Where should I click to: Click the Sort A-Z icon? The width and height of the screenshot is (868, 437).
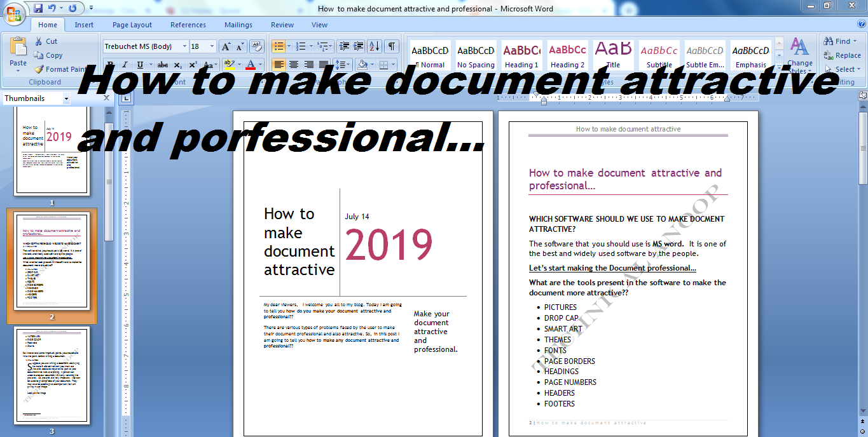tap(374, 46)
